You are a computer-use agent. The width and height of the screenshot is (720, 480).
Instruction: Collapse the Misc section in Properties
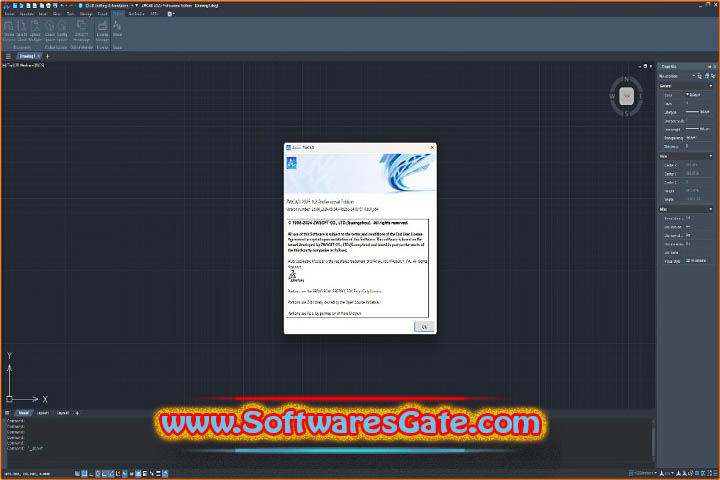(x=710, y=209)
